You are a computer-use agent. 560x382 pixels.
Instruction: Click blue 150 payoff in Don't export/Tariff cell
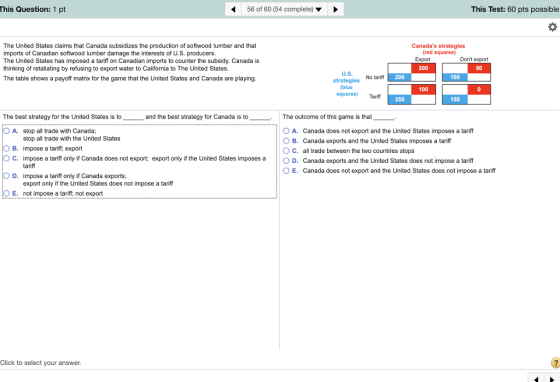(x=455, y=99)
